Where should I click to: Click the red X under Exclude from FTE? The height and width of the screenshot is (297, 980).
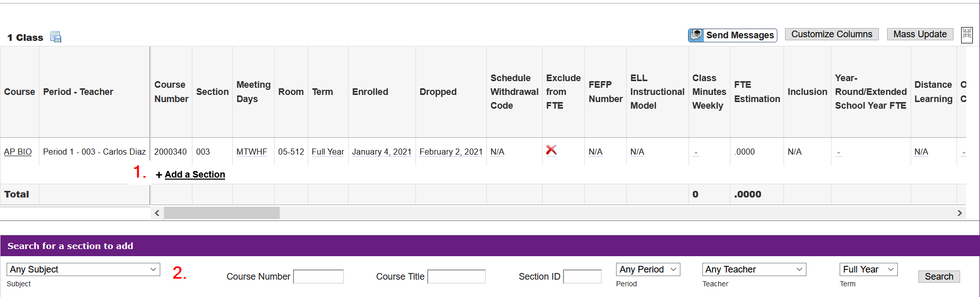[x=551, y=150]
